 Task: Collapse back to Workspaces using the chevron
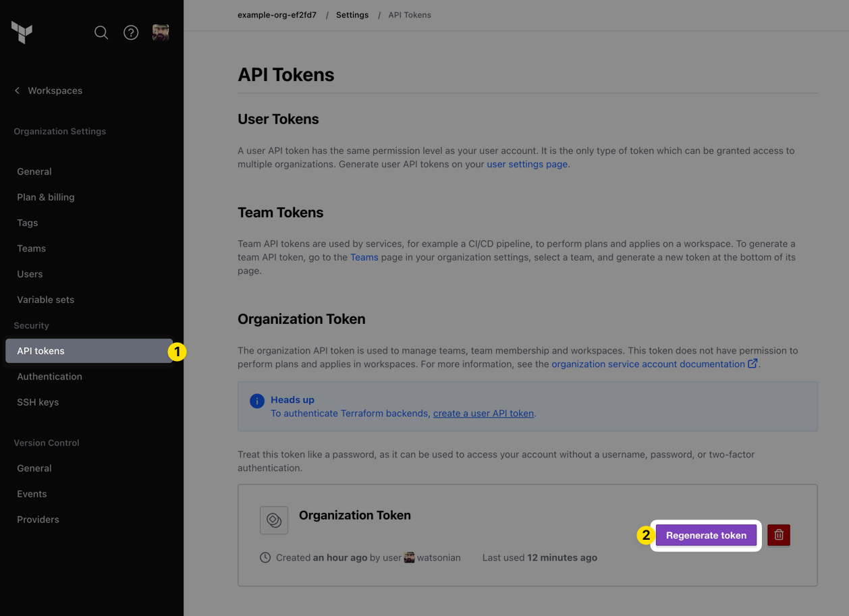(17, 90)
